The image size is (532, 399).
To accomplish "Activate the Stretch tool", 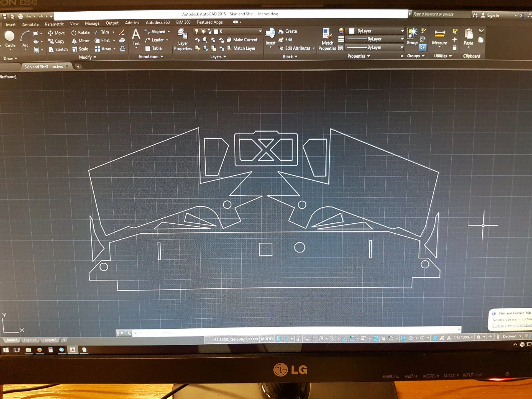I will 58,49.
